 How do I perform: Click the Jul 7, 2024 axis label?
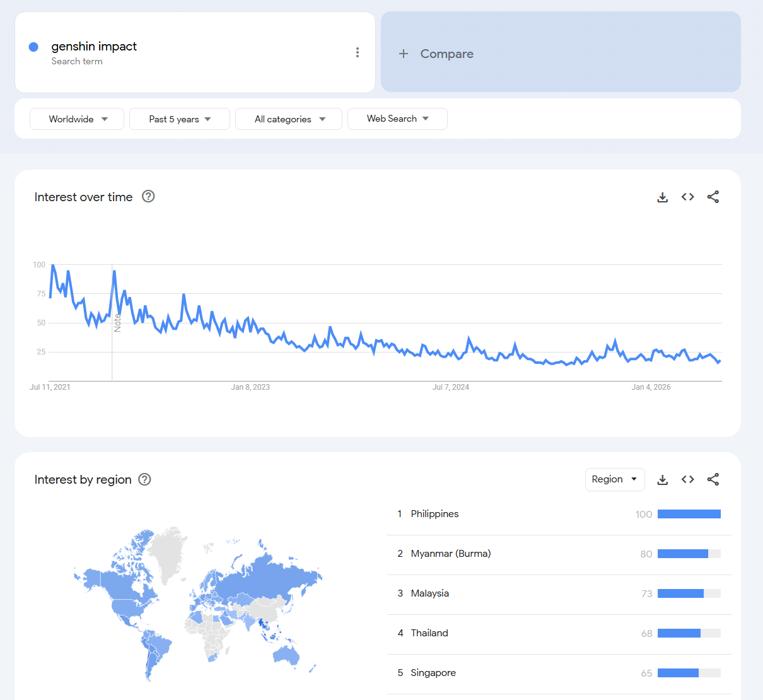(x=451, y=387)
